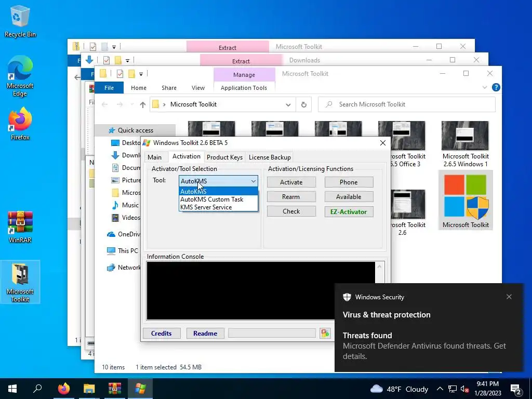Open the network tray icon
The image size is (532, 399).
(453, 389)
